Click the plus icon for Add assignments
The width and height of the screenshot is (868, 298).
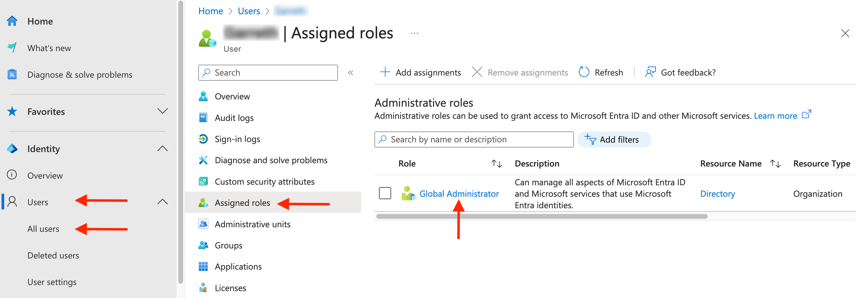pos(385,72)
